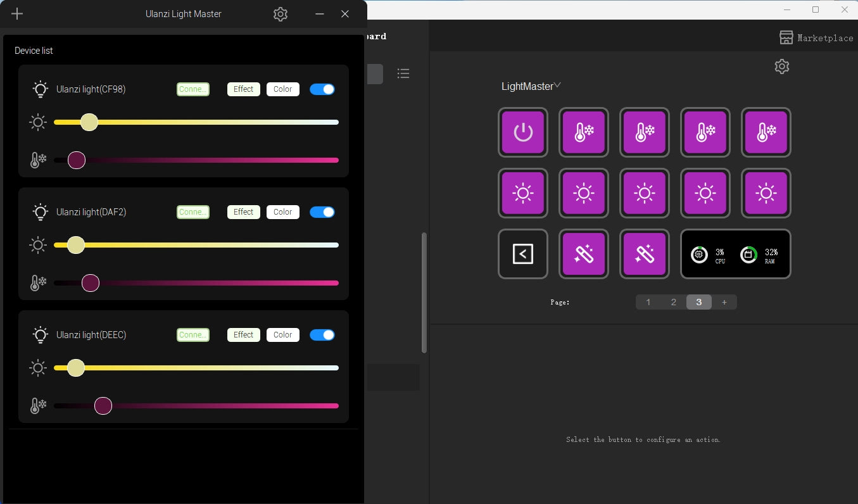The width and height of the screenshot is (858, 504).
Task: Open Effect options for Ulanzi light(CF98)
Action: click(243, 89)
